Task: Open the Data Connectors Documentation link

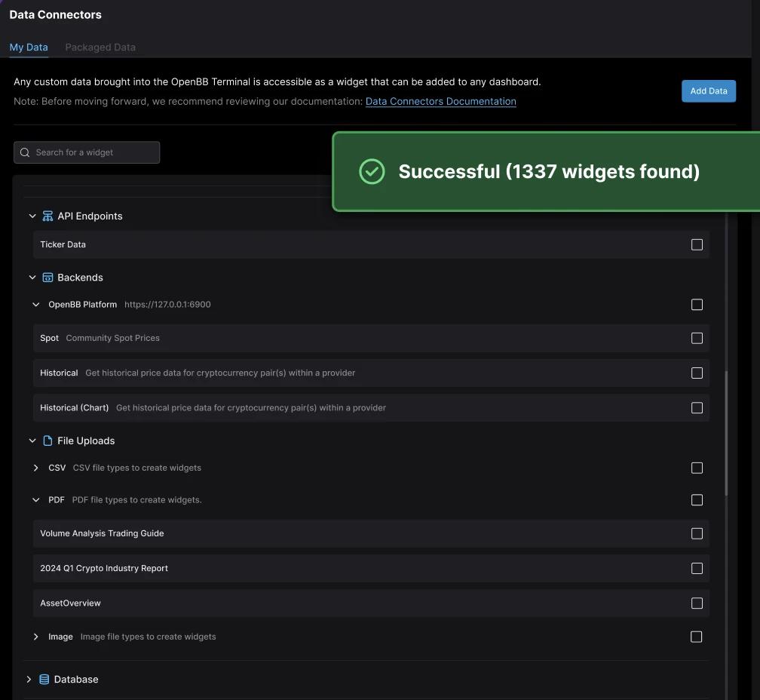Action: (440, 101)
